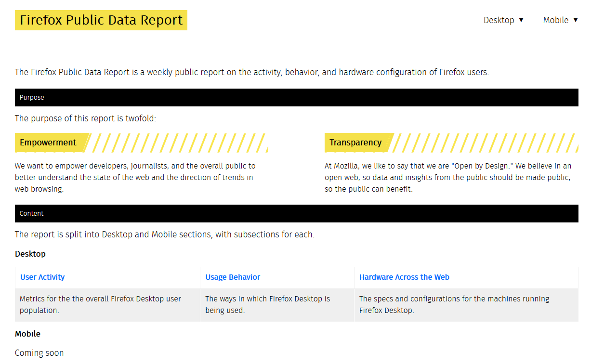Open the Desktop navigation menu

(499, 20)
